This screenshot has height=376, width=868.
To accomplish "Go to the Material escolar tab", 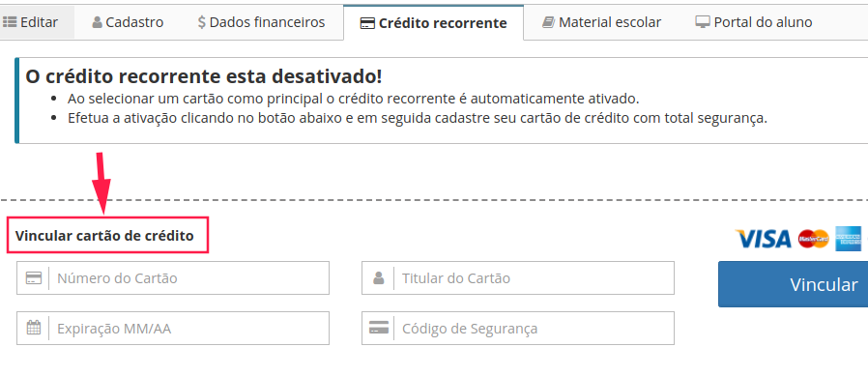I will 602,22.
